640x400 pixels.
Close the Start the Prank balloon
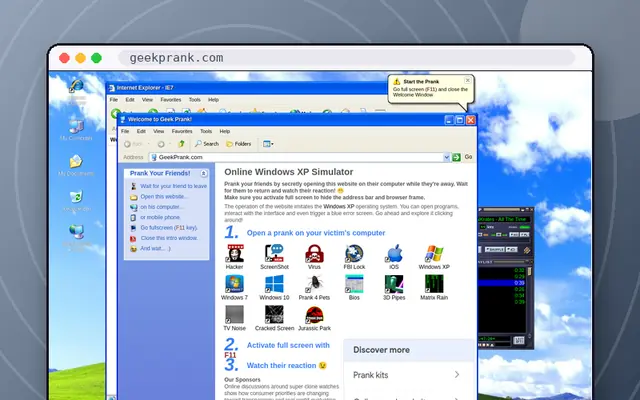468,80
